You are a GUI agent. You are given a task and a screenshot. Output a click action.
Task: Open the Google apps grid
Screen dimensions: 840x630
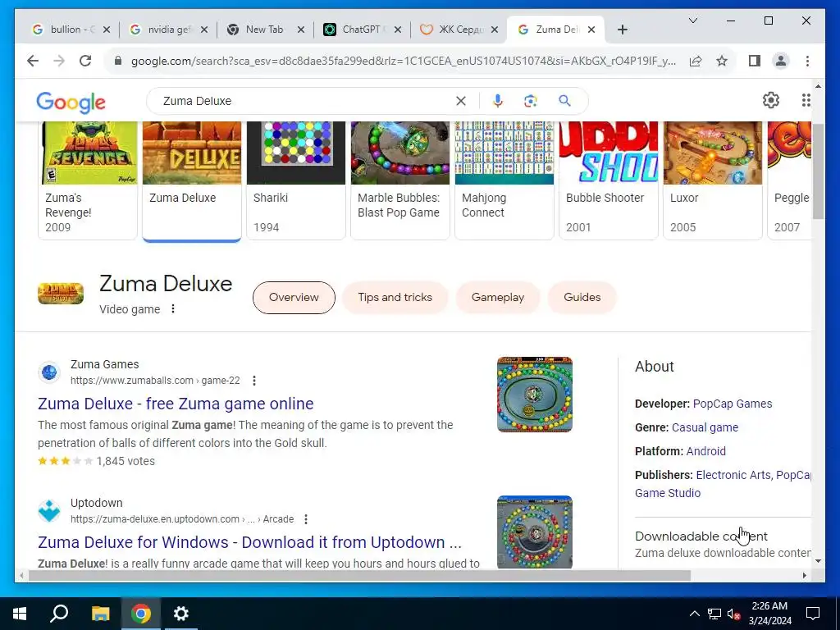(x=806, y=100)
